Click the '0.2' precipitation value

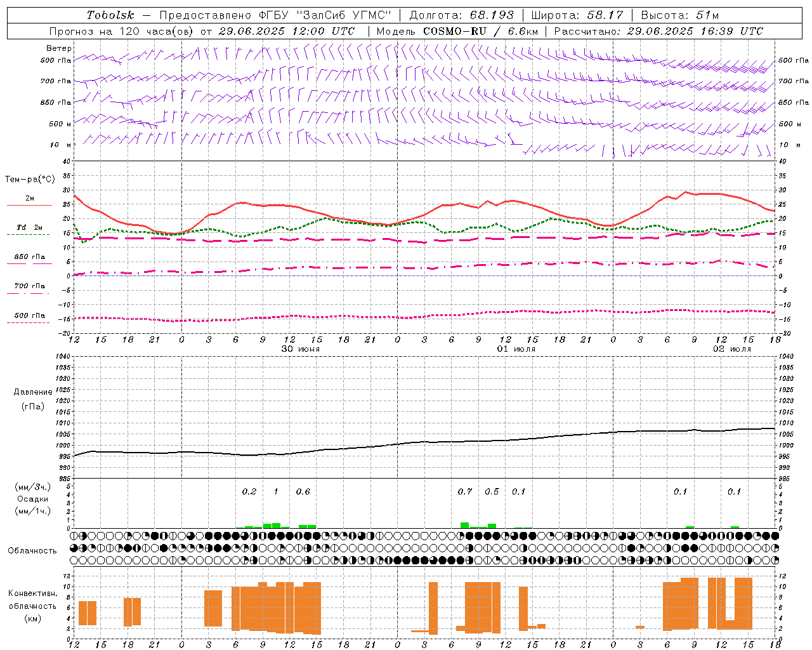pos(249,491)
